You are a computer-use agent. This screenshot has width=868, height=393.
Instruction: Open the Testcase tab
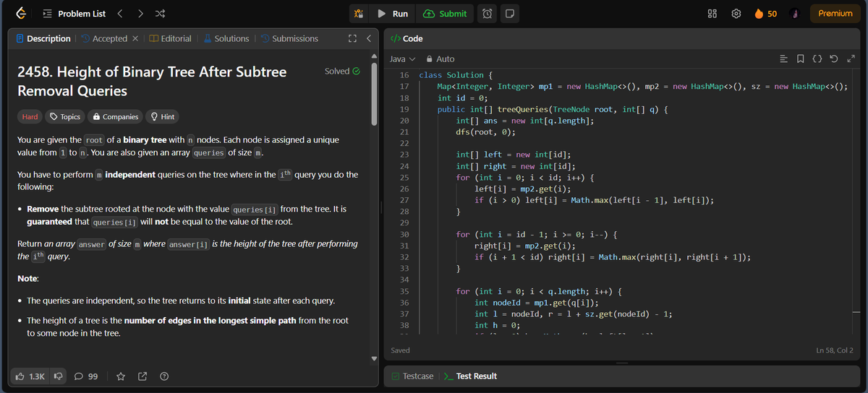412,376
